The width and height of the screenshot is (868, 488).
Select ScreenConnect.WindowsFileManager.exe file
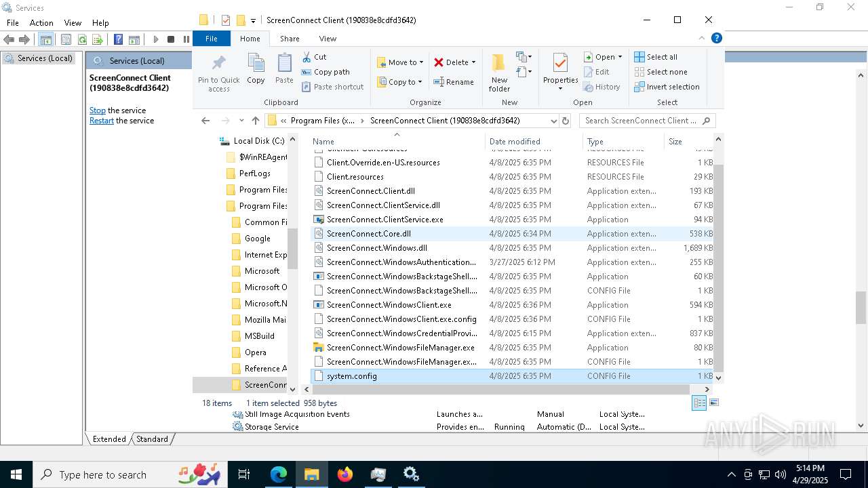(512, 347)
